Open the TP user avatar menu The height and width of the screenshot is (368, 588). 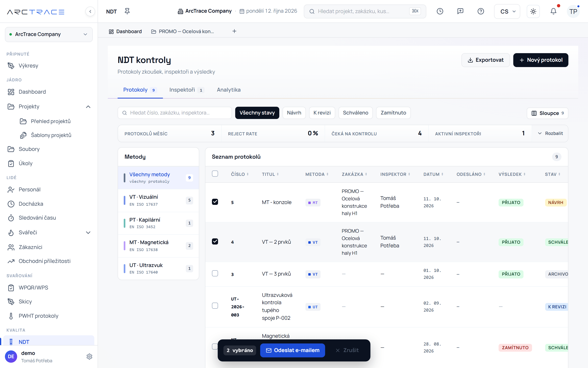click(x=573, y=11)
